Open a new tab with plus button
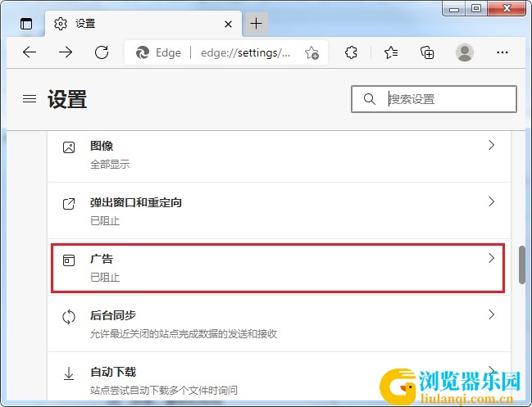The width and height of the screenshot is (532, 407). (x=256, y=24)
